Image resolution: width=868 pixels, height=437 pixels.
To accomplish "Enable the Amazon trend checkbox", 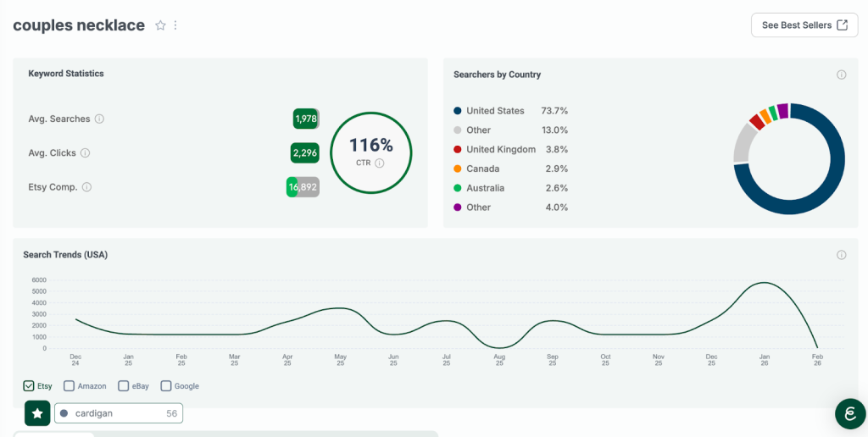I will pos(70,386).
